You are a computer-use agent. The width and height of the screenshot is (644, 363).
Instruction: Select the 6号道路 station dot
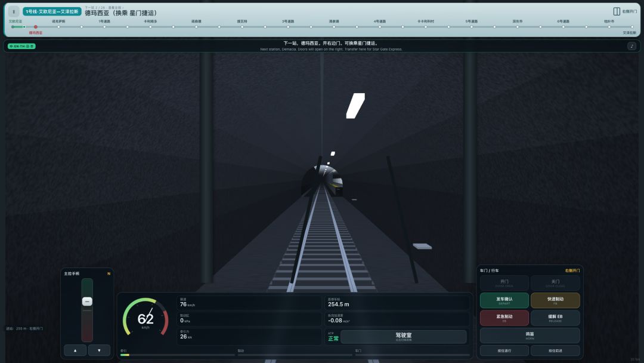(563, 27)
